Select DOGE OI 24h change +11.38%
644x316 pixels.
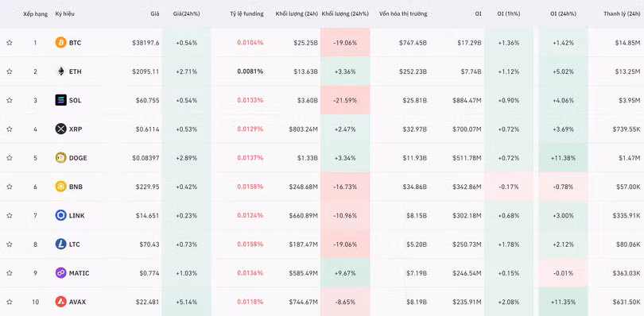563,158
